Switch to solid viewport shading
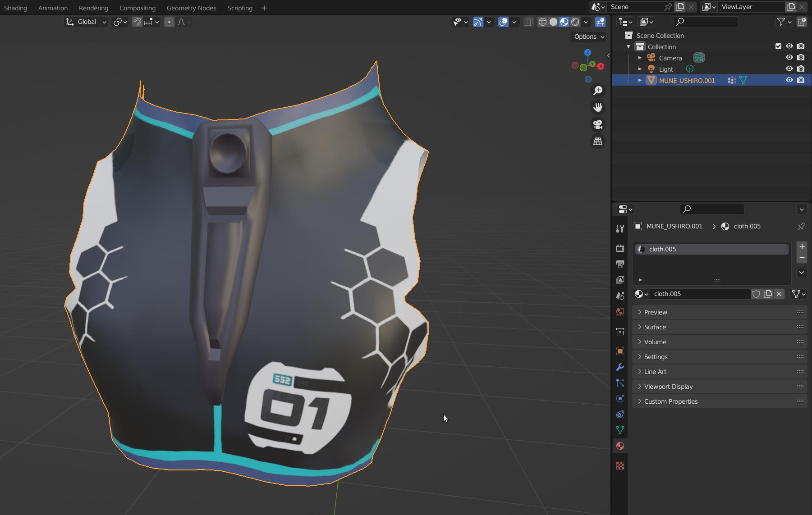812x515 pixels. pos(553,22)
